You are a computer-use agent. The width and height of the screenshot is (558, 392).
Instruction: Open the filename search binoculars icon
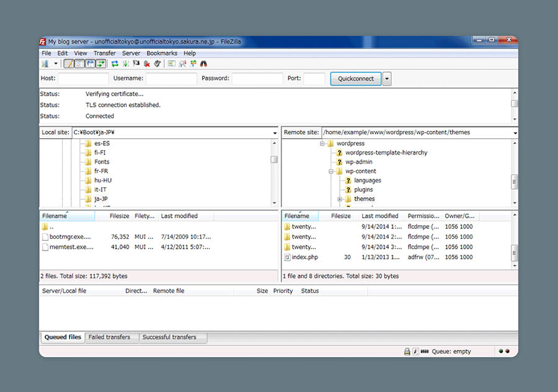pos(203,64)
